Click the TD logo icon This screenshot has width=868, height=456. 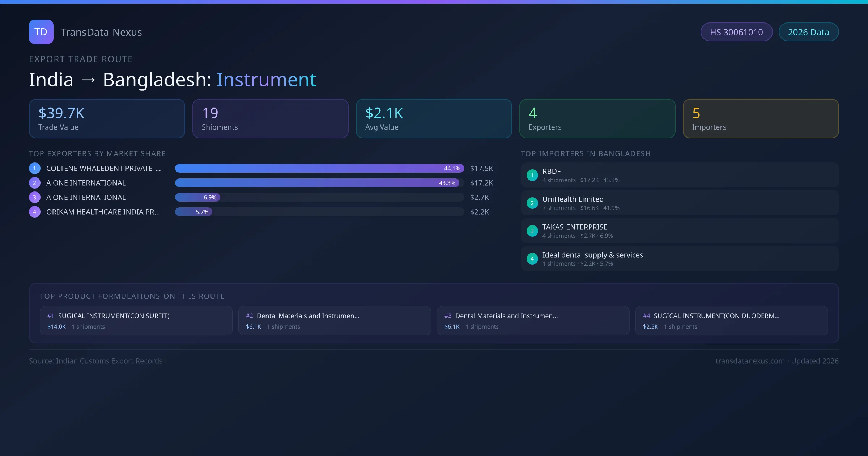tap(41, 32)
